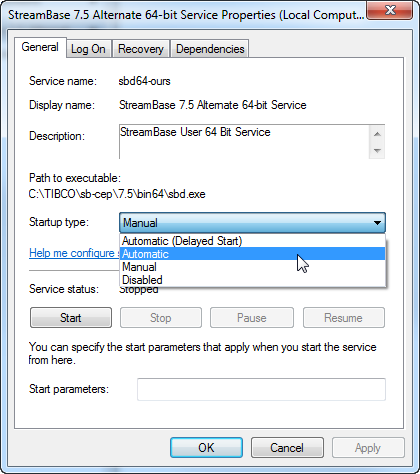Open the Help me configure link

click(74, 253)
